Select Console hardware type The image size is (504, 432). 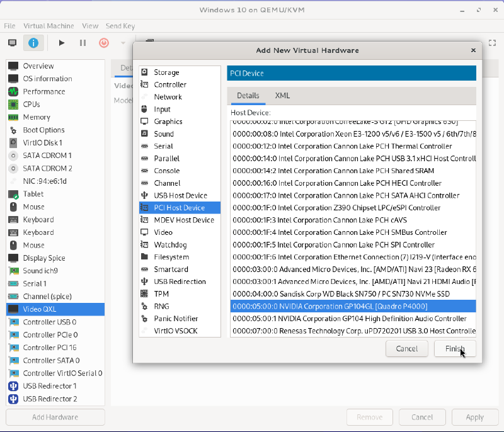pos(180,171)
